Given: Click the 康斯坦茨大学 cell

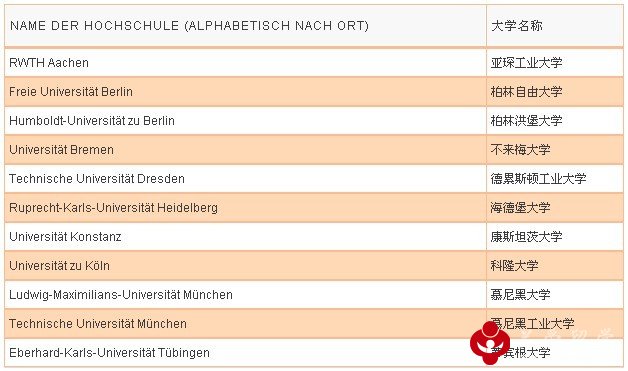Looking at the screenshot, I should tap(555, 237).
